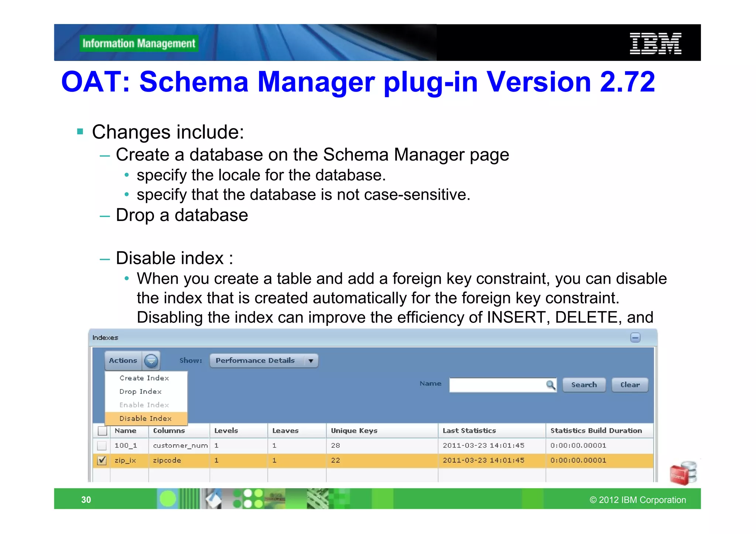Screen dimensions: 756x534
Task: Choose Create Index from Actions menu
Action: coord(144,378)
